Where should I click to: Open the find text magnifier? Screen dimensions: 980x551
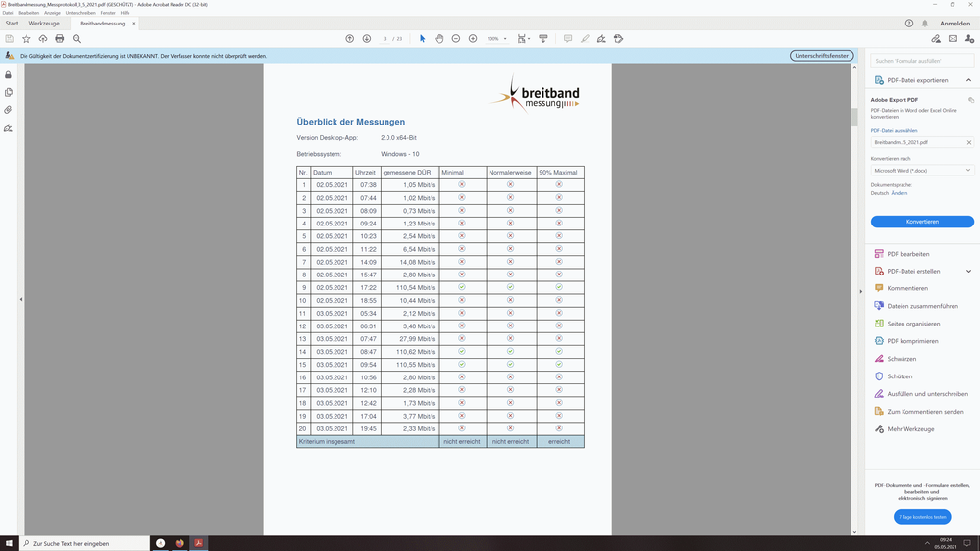(77, 39)
